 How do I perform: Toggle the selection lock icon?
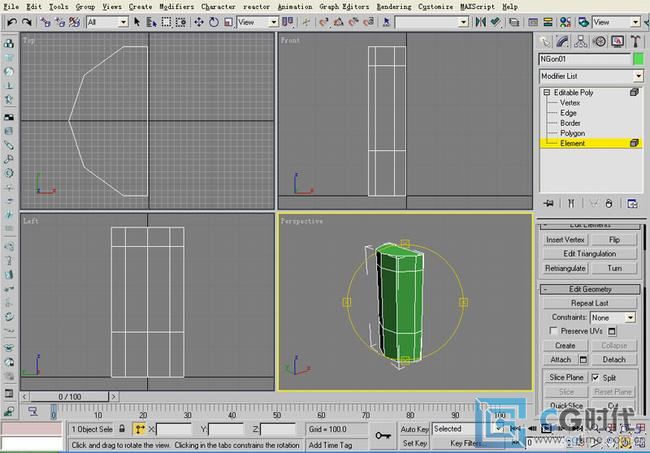[x=122, y=429]
